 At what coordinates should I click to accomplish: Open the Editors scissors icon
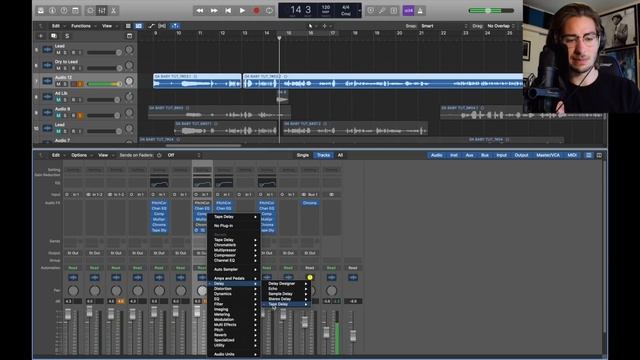(x=113, y=11)
